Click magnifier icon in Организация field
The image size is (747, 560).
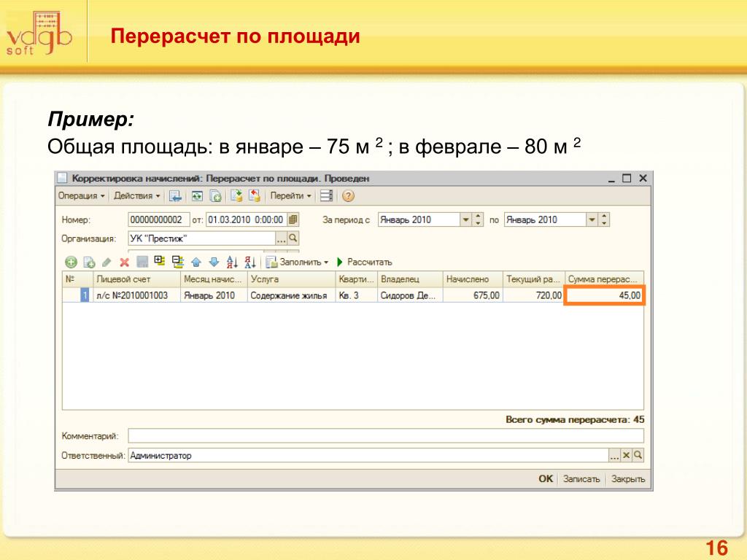click(293, 238)
